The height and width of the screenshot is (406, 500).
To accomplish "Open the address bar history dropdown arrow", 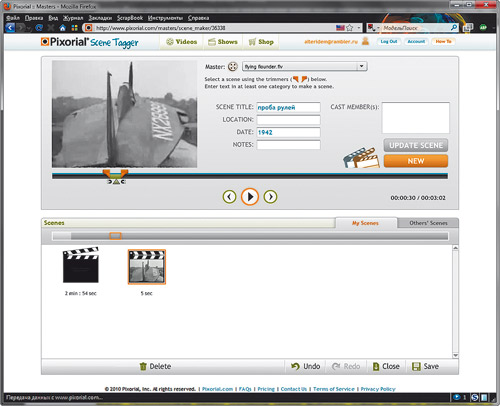I will click(359, 28).
